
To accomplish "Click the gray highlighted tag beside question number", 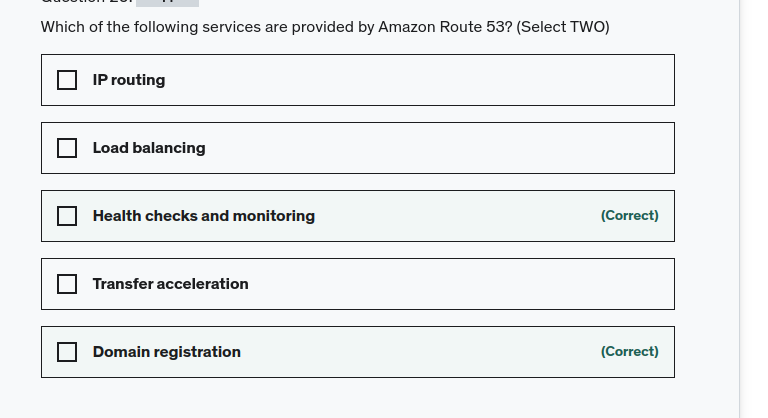I will pos(166,3).
